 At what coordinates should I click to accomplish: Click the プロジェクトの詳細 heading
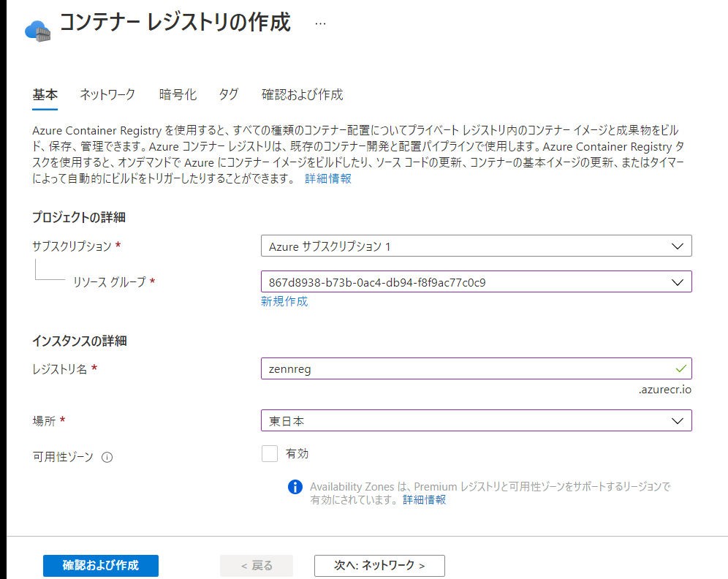click(x=79, y=217)
